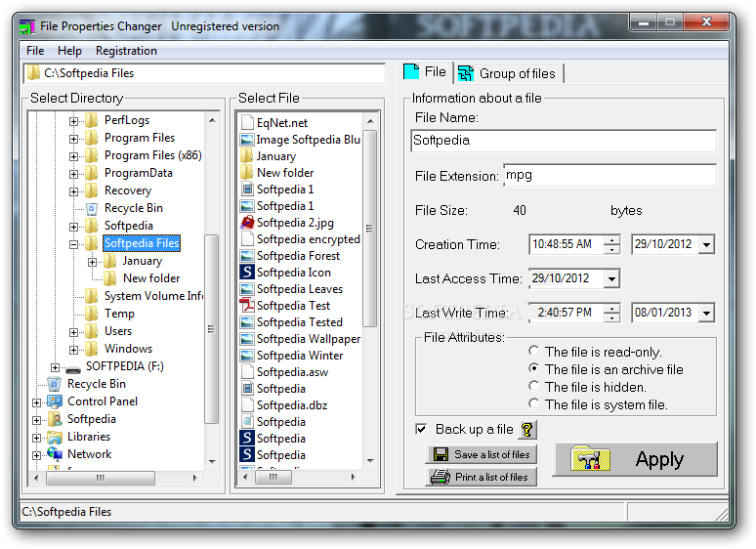Screen dimensions: 756x549
Task: Switch to the Group of files tab
Action: (510, 73)
